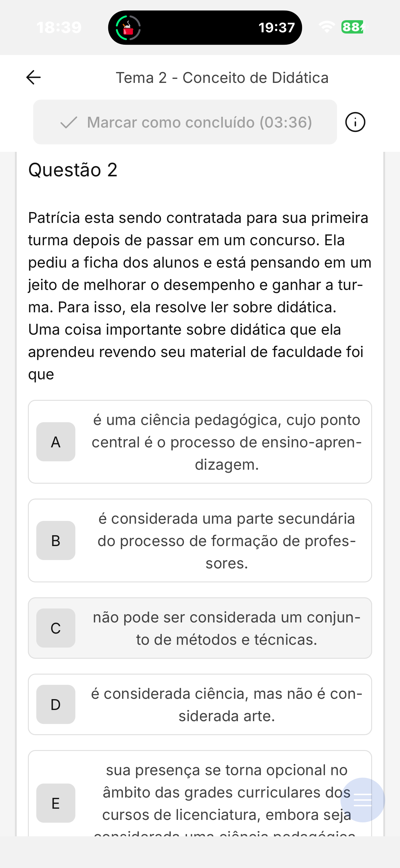Select answer letter C badge
Viewport: 400px width, 868px height.
(x=56, y=628)
